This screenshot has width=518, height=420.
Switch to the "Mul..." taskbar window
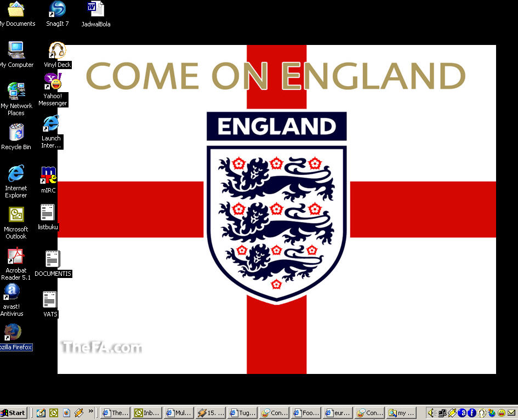[x=179, y=413]
